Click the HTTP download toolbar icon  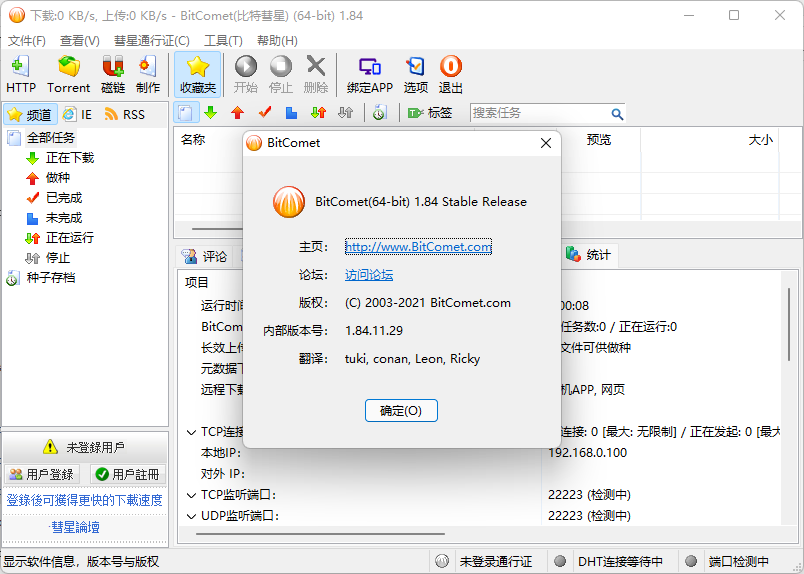pos(21,74)
